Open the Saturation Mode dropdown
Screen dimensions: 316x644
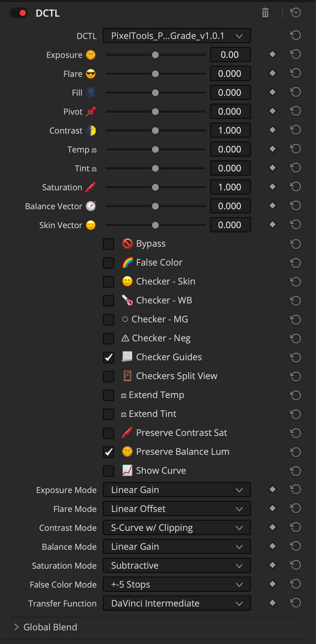tap(177, 566)
